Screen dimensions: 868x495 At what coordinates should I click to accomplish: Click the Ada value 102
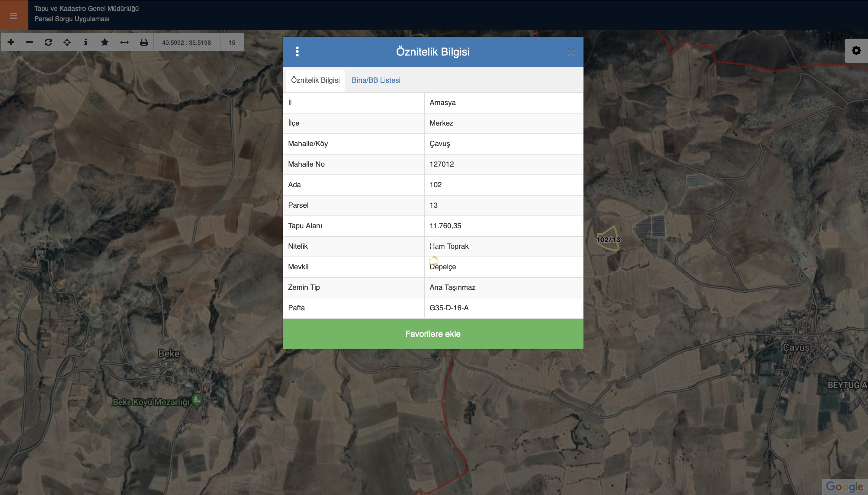[436, 185]
